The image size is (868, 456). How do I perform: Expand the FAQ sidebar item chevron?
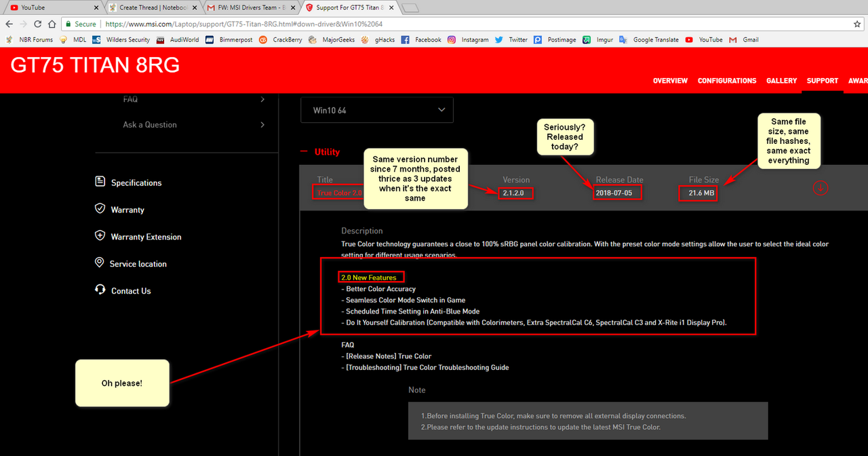coord(262,100)
